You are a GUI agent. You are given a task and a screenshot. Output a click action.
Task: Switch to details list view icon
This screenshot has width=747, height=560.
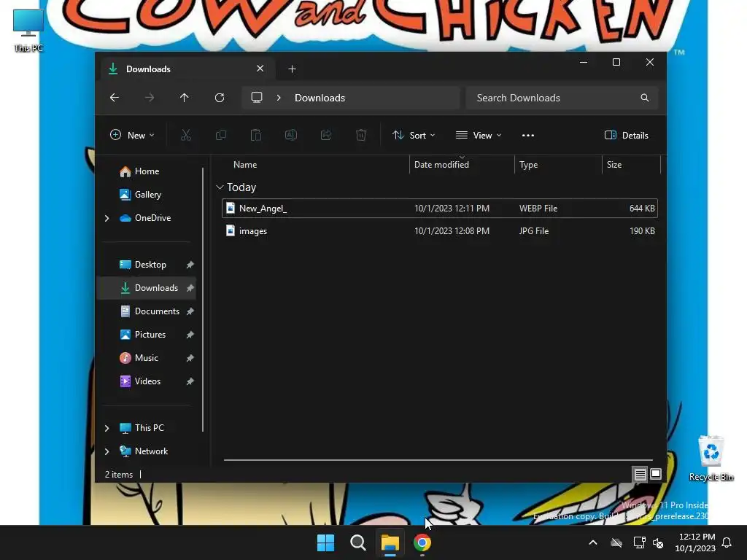pyautogui.click(x=640, y=474)
